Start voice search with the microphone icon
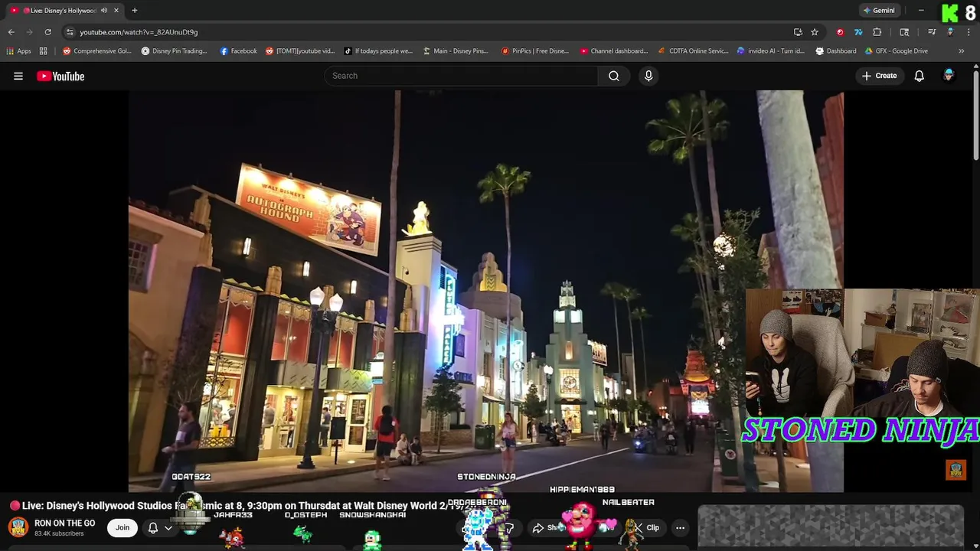 tap(648, 76)
